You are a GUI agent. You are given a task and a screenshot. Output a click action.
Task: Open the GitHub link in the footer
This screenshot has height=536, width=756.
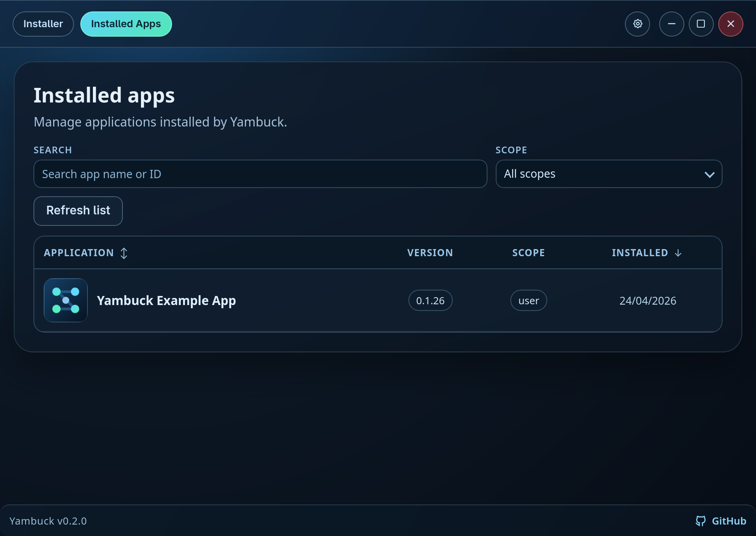click(x=721, y=521)
